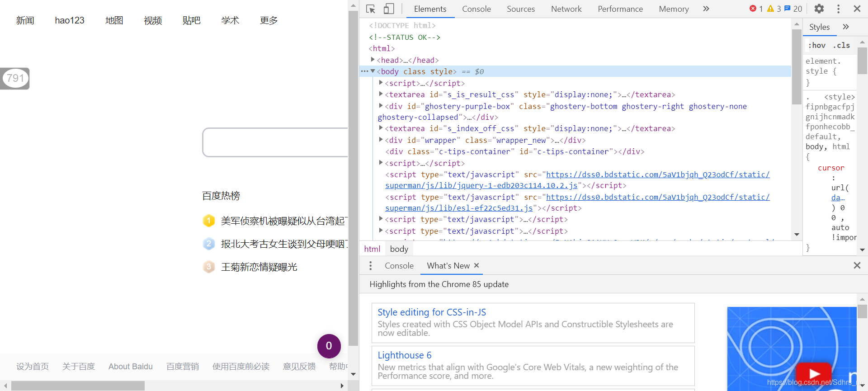868x391 pixels.
Task: Open Style editing for CSS-in-JS link
Action: coord(432,312)
